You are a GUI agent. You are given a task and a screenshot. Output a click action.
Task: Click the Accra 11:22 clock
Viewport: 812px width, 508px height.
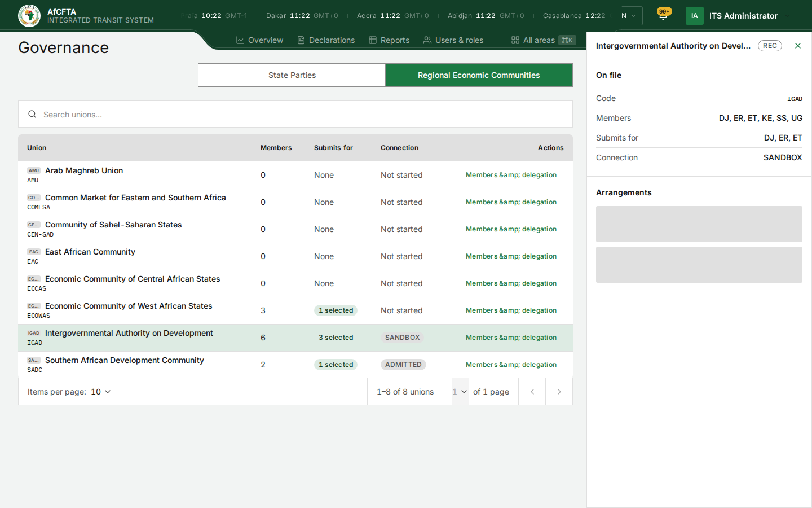pos(392,16)
